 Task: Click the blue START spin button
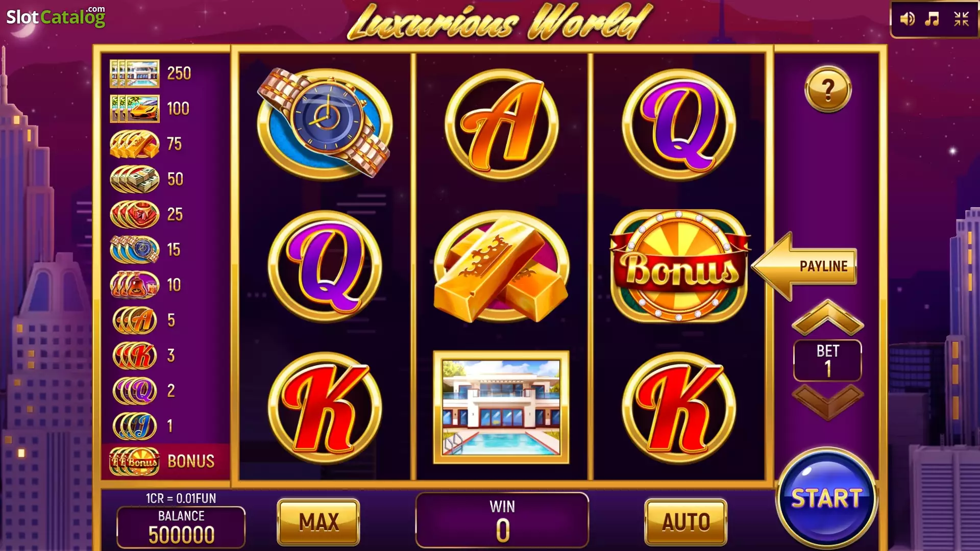tap(826, 498)
